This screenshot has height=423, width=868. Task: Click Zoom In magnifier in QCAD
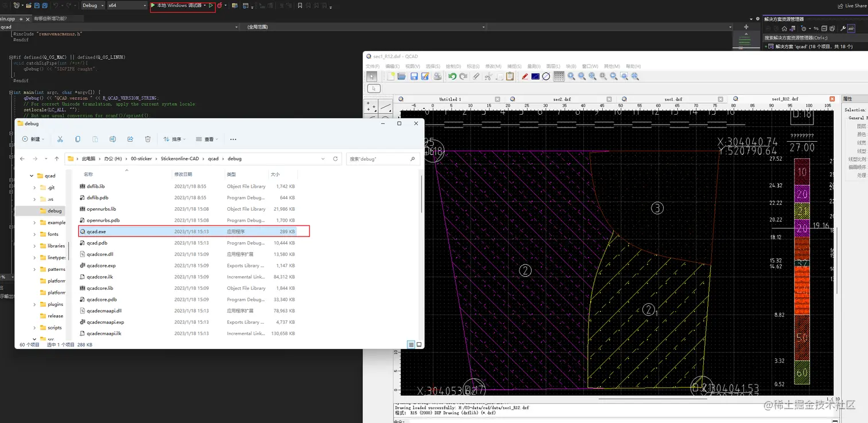572,76
